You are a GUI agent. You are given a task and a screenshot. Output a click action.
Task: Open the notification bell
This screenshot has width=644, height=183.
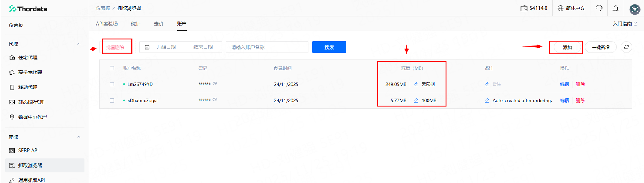pos(615,8)
